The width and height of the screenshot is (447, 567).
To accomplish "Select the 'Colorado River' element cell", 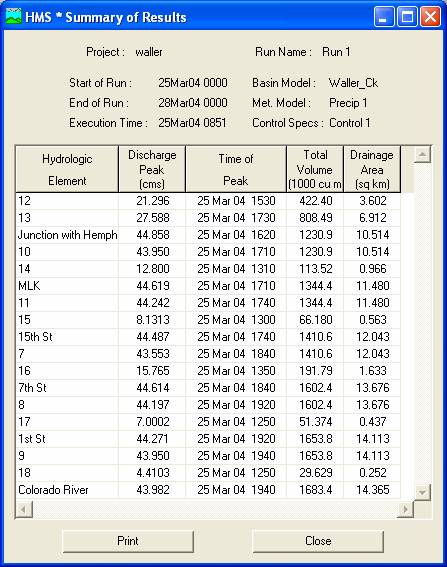I will click(67, 490).
